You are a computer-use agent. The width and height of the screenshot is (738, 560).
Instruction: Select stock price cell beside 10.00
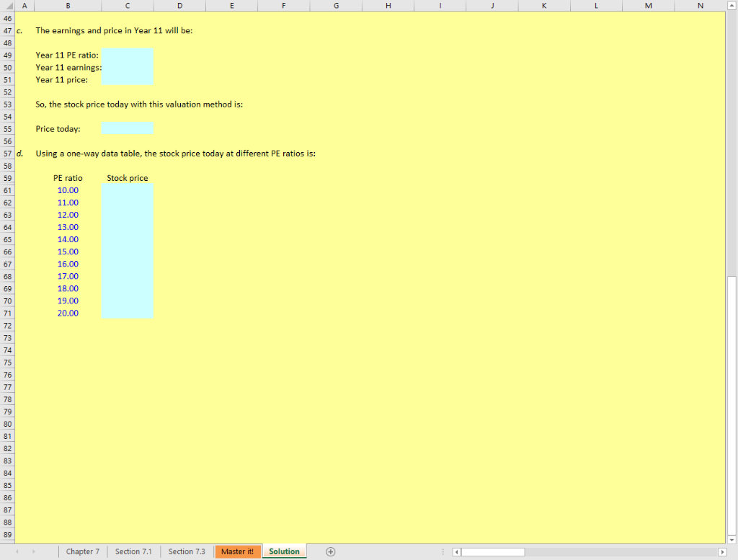pos(128,190)
